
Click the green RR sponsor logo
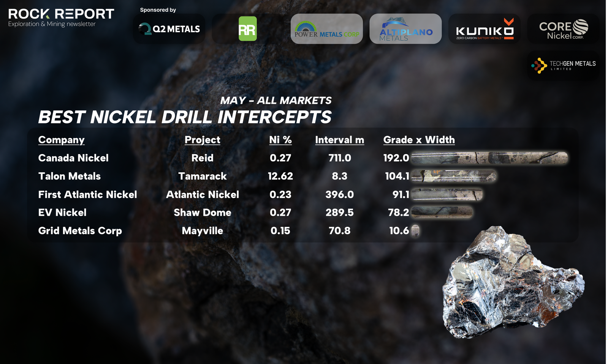pos(248,29)
